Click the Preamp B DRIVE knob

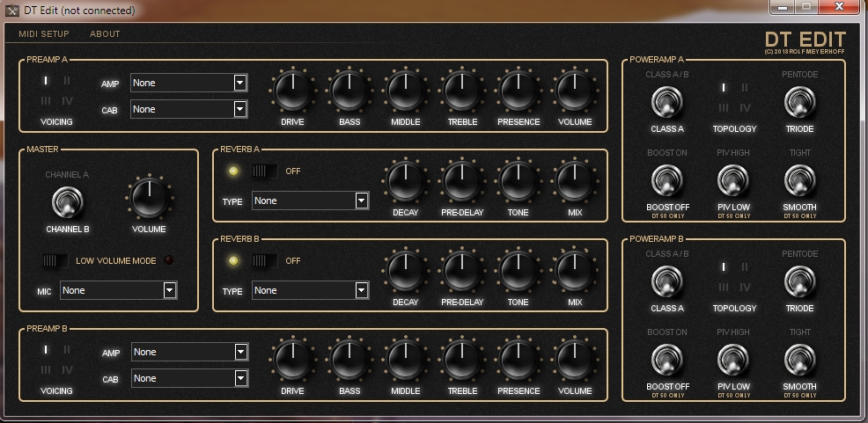click(292, 360)
